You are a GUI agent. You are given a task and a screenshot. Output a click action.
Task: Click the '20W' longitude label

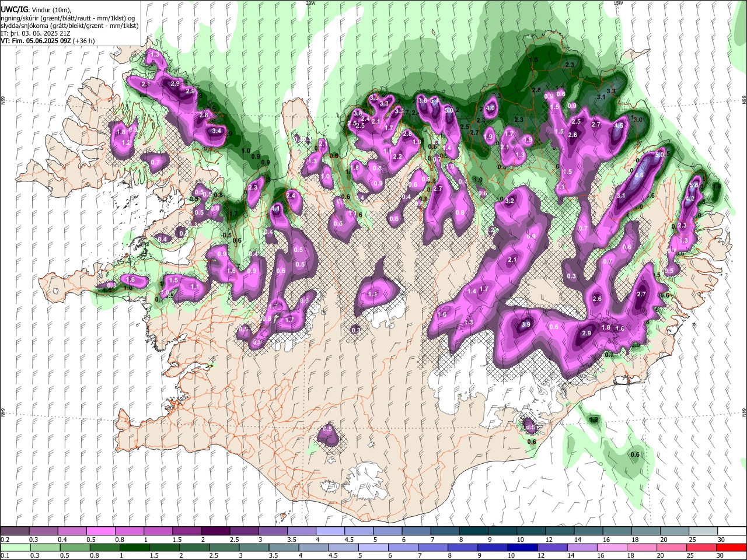pyautogui.click(x=310, y=3)
